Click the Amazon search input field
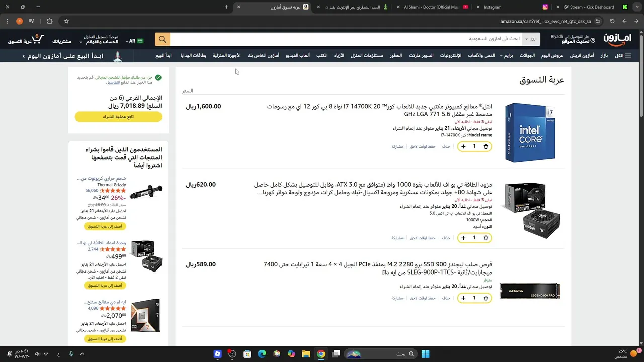Viewport: 644px width, 362px height. point(346,39)
